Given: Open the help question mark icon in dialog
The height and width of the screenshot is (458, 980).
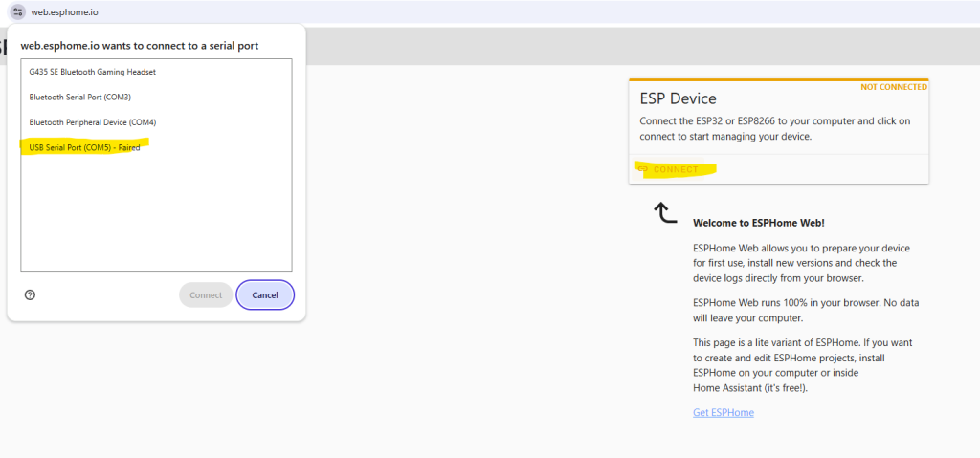Looking at the screenshot, I should (x=30, y=294).
